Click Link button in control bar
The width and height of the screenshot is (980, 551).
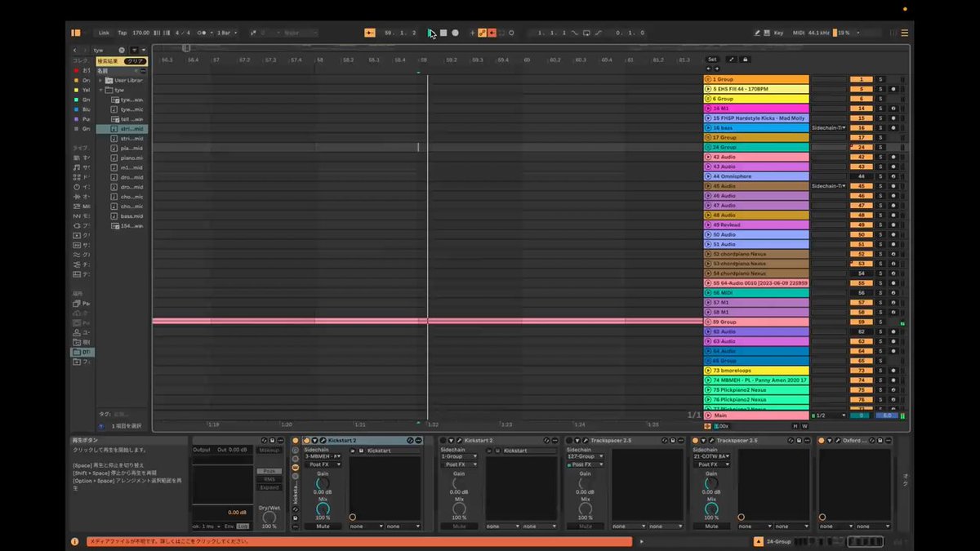pos(104,33)
